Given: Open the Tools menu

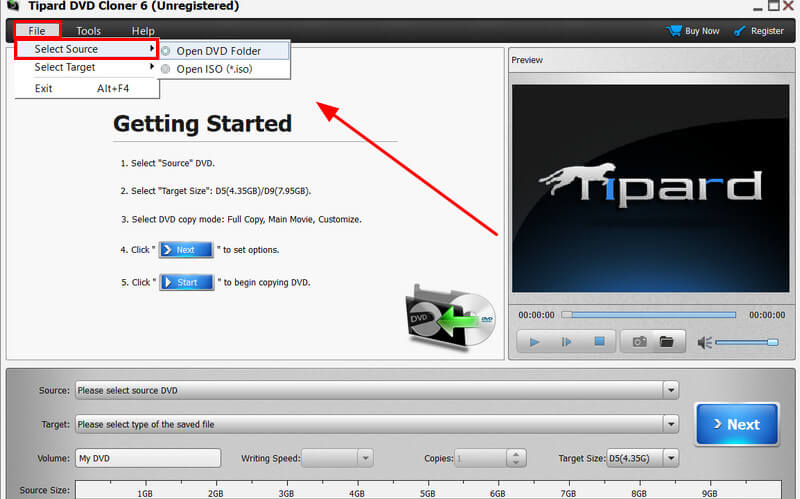Looking at the screenshot, I should pos(88,31).
